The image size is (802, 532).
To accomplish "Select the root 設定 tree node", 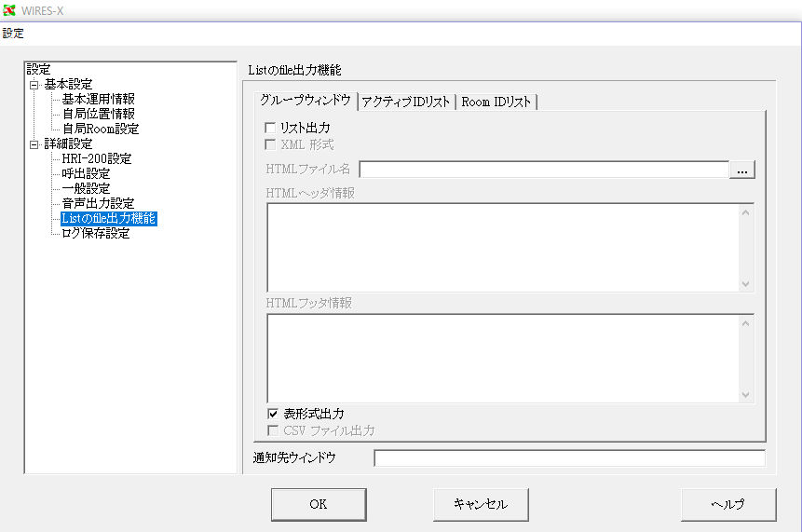I will pyautogui.click(x=38, y=69).
